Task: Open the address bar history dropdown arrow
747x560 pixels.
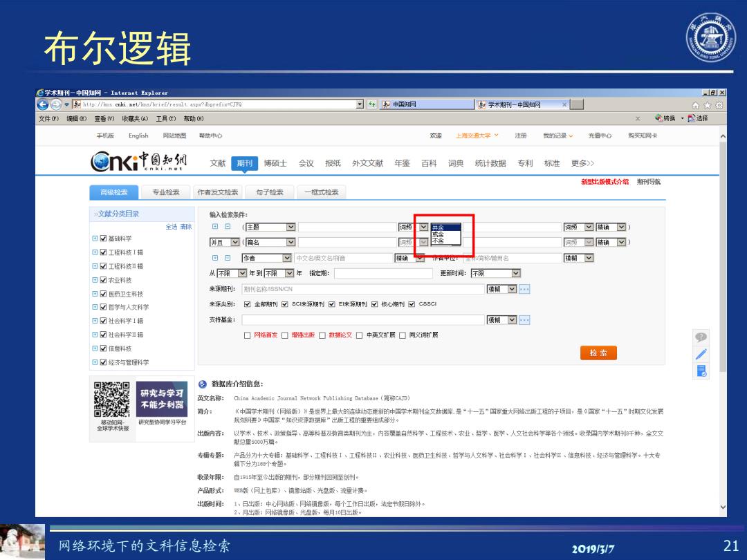Action: [x=360, y=104]
